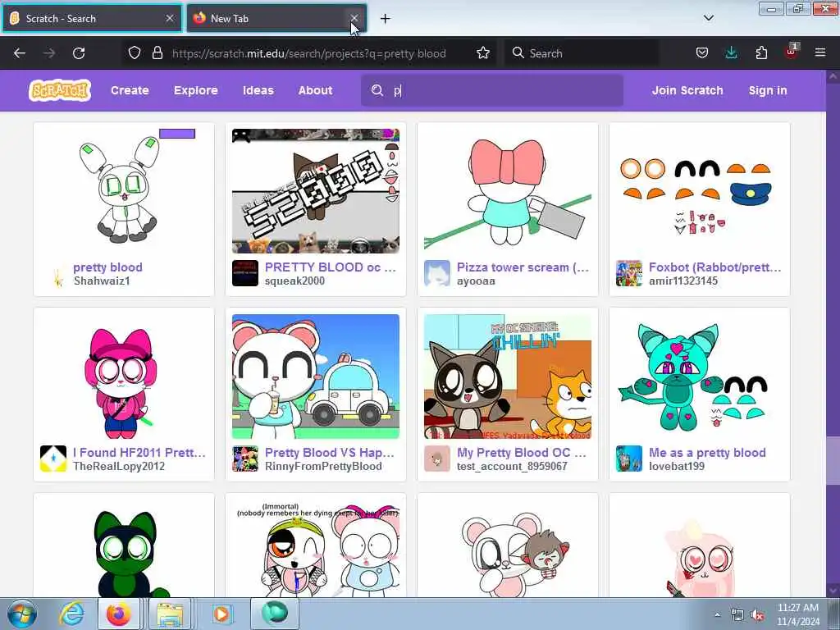The width and height of the screenshot is (840, 630).
Task: Open the extensions puzzle icon
Action: [761, 53]
